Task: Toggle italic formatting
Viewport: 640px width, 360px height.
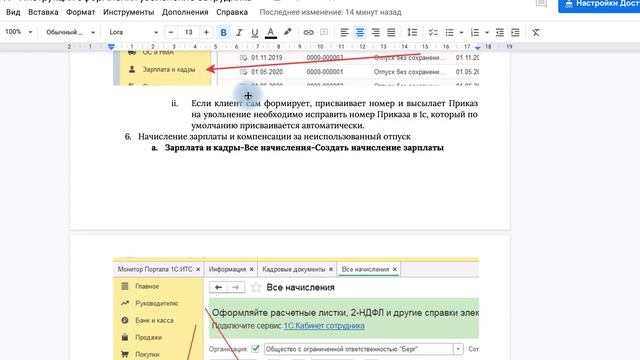Action: 239,32
